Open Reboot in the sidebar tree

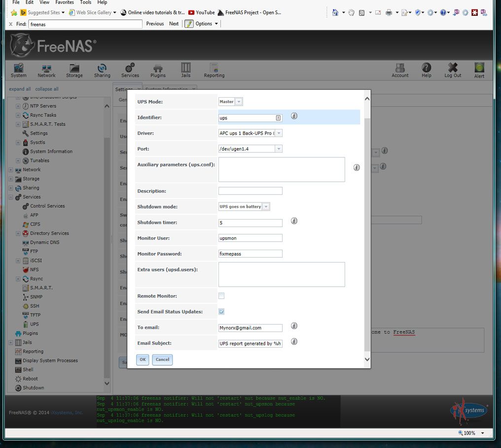[26, 378]
